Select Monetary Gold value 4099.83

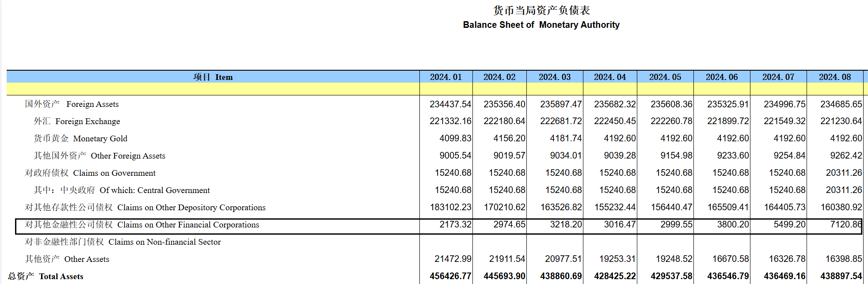point(455,138)
